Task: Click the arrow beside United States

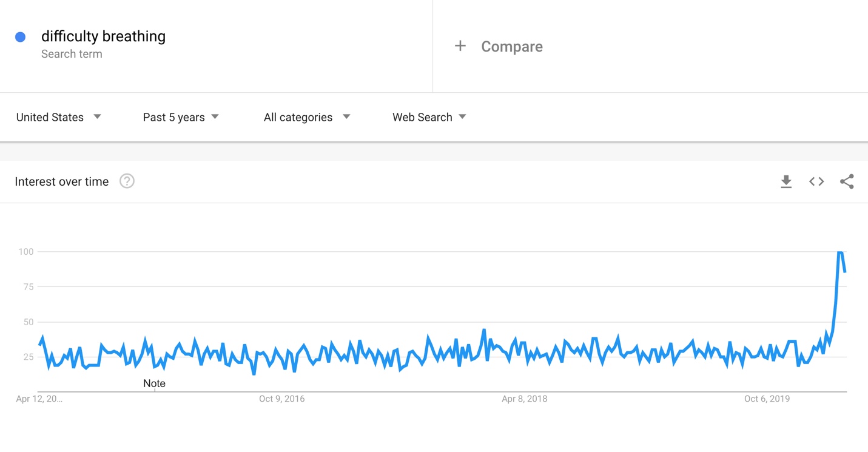Action: click(x=97, y=116)
